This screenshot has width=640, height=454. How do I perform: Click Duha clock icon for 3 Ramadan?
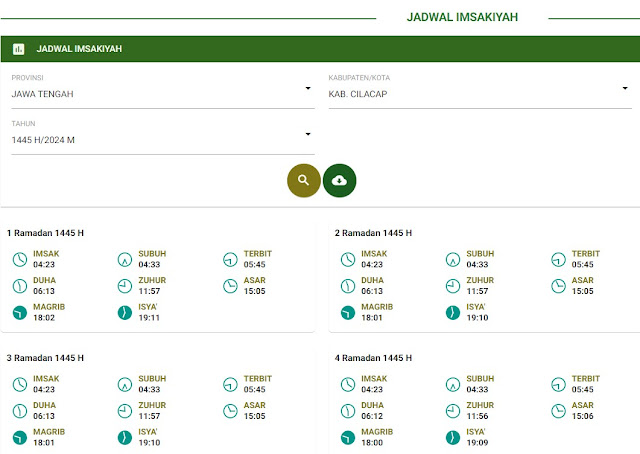click(20, 411)
